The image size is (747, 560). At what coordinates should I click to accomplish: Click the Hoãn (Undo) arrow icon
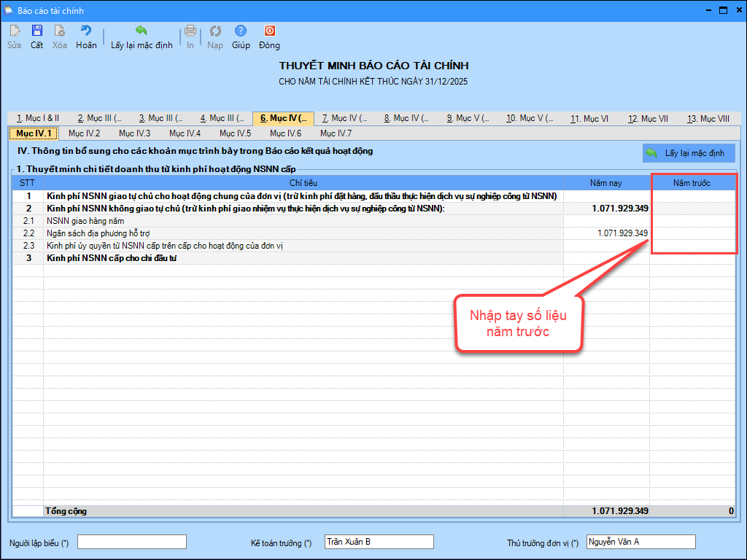click(86, 31)
